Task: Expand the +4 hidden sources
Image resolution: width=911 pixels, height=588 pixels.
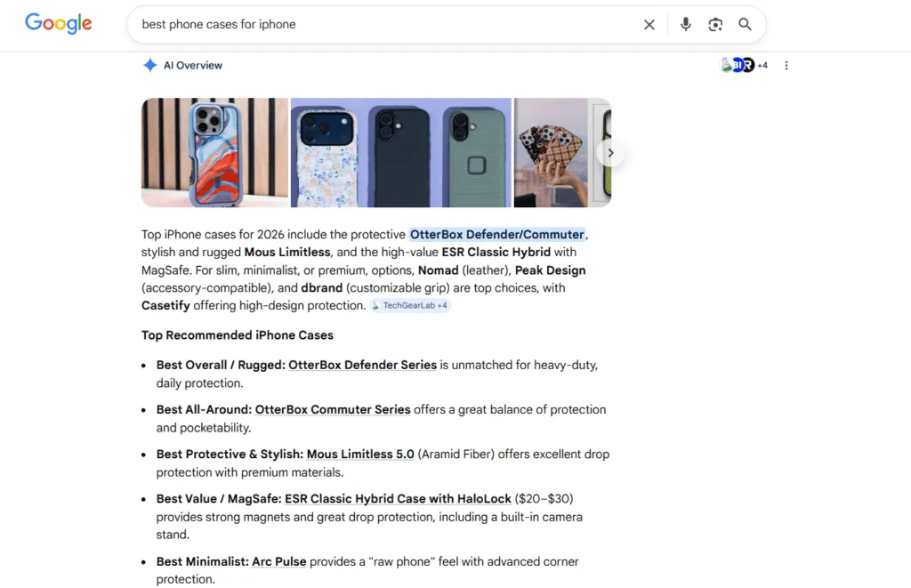Action: click(x=762, y=65)
